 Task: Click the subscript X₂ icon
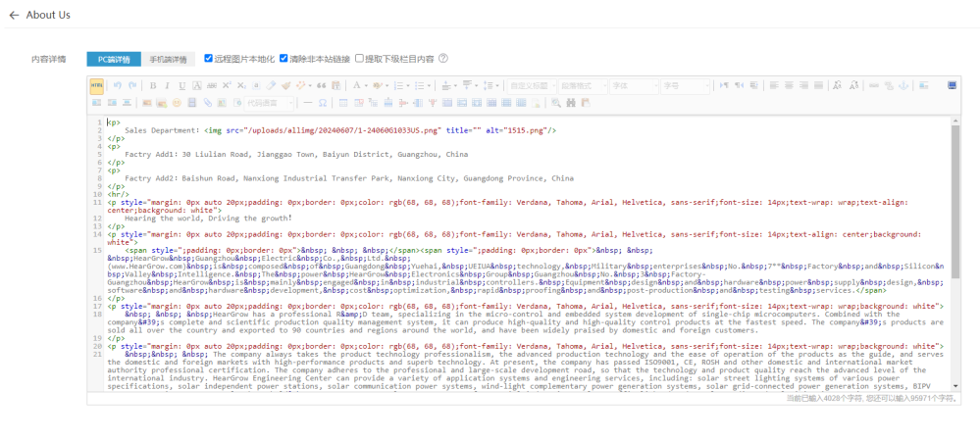[x=242, y=85]
